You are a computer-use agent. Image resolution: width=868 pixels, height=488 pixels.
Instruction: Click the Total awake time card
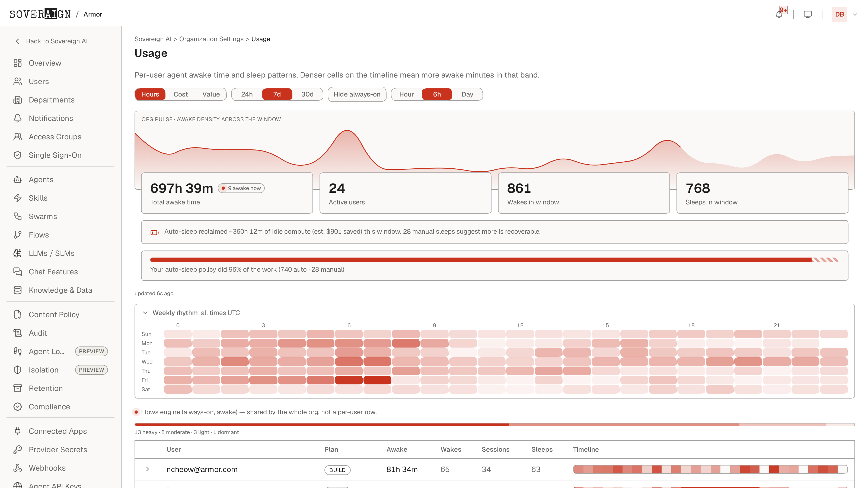tap(227, 193)
